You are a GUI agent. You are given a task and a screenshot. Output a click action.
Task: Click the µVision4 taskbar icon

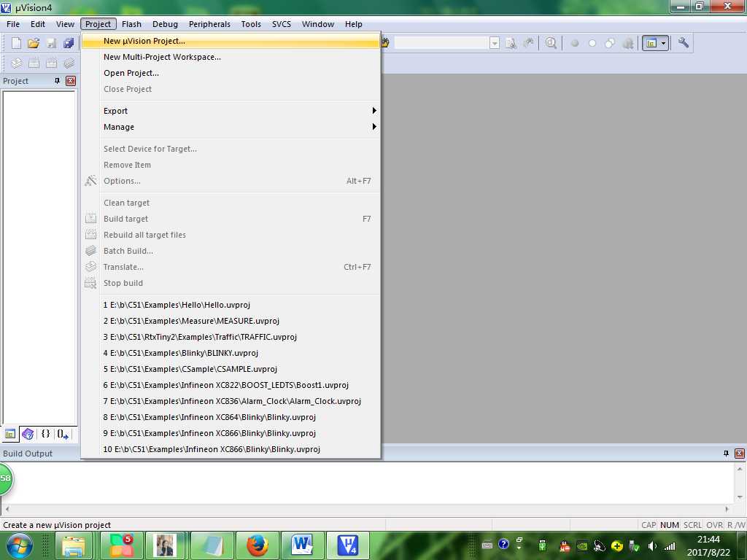pyautogui.click(x=347, y=545)
